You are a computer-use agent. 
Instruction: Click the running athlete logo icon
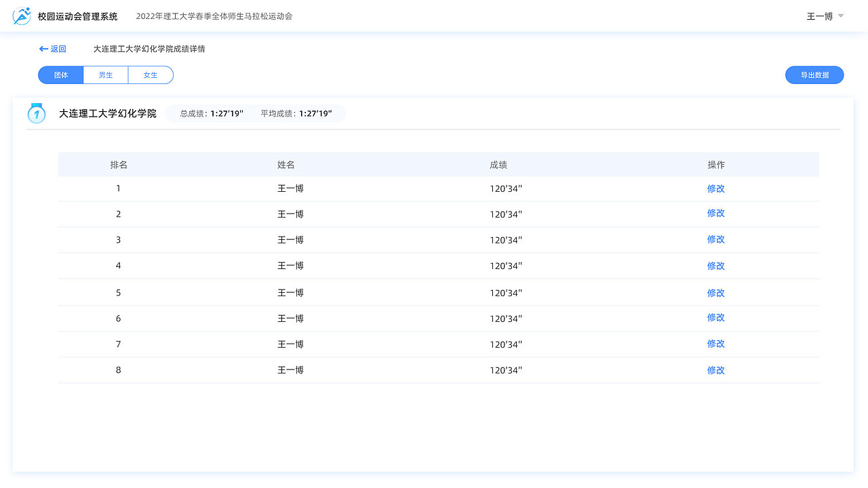(x=21, y=16)
